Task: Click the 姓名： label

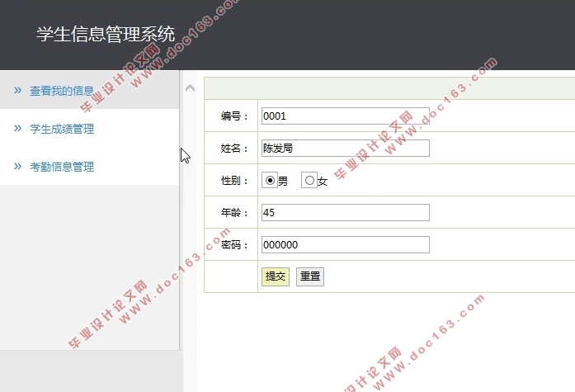Action: click(234, 149)
